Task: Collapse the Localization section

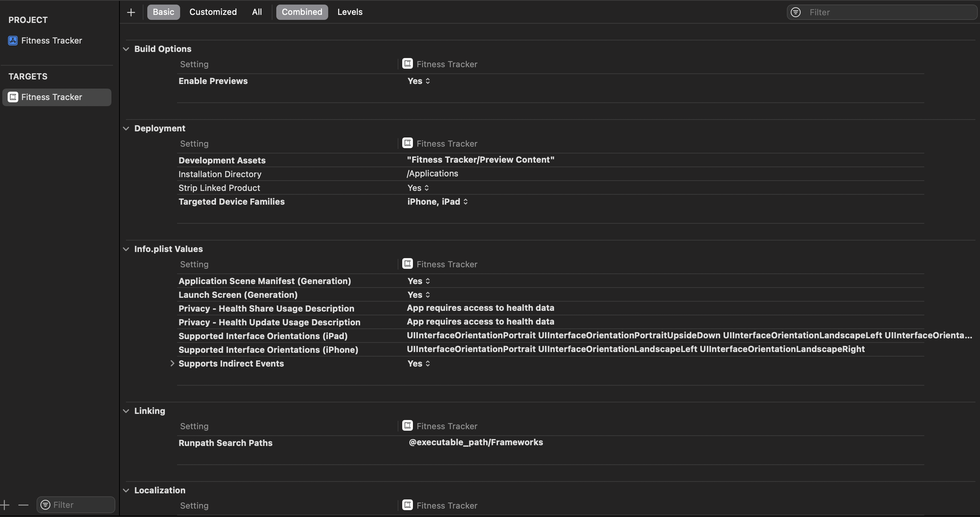Action: click(x=126, y=490)
